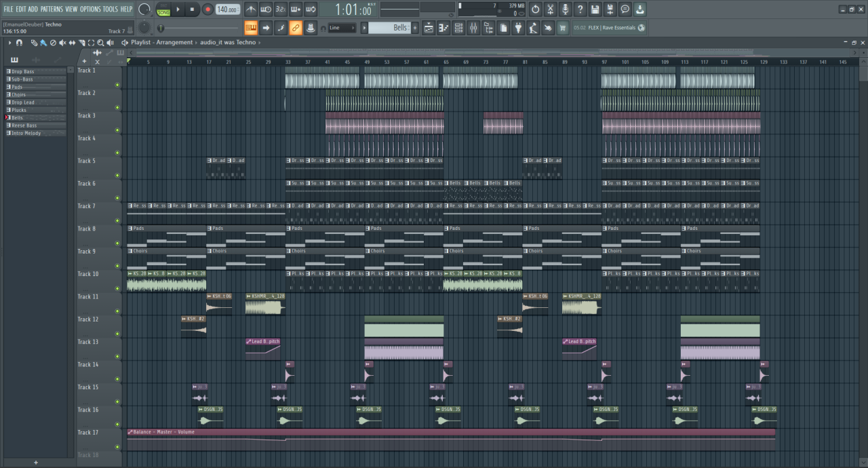Screen dimensions: 868x468
Task: Select the Delete tool in playlist toolbar
Action: tap(53, 43)
